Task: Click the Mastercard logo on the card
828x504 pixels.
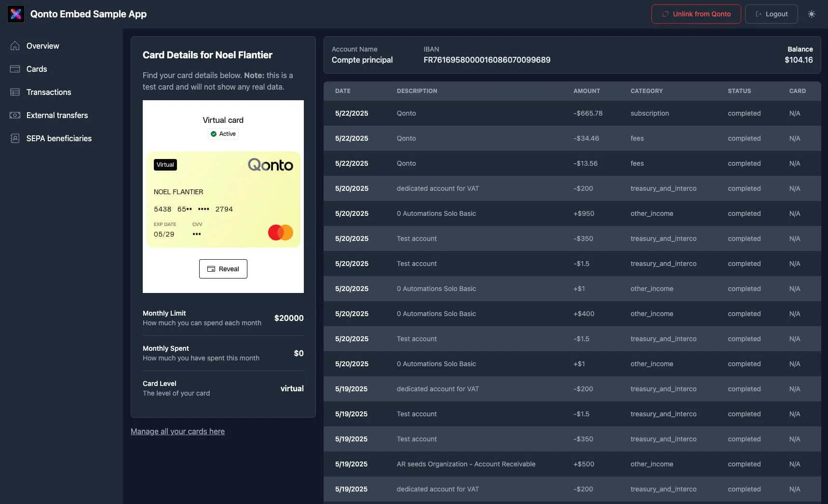Action: point(281,233)
